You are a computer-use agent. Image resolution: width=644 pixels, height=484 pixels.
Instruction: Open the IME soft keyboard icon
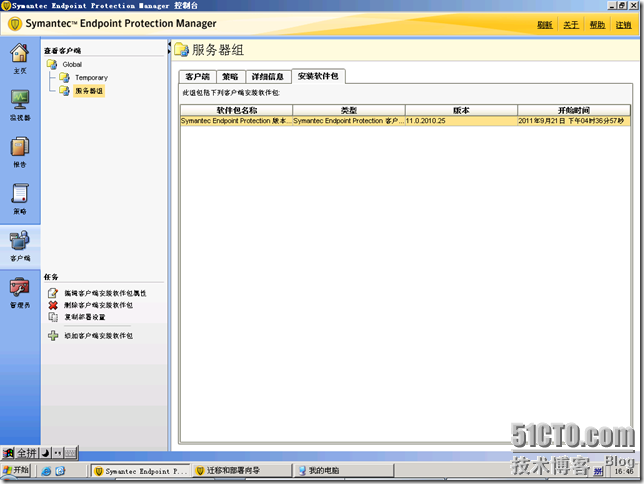coord(70,453)
